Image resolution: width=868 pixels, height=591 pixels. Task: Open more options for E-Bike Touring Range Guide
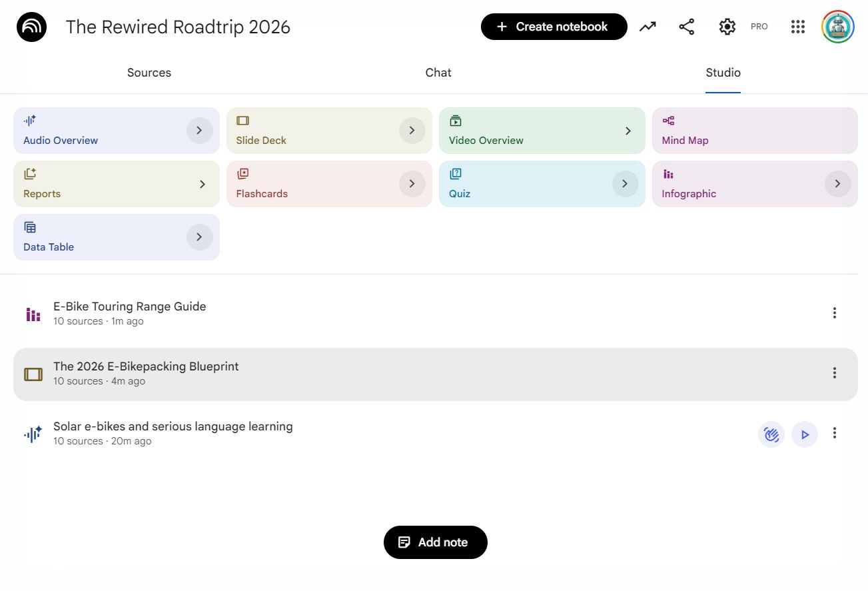pos(834,313)
